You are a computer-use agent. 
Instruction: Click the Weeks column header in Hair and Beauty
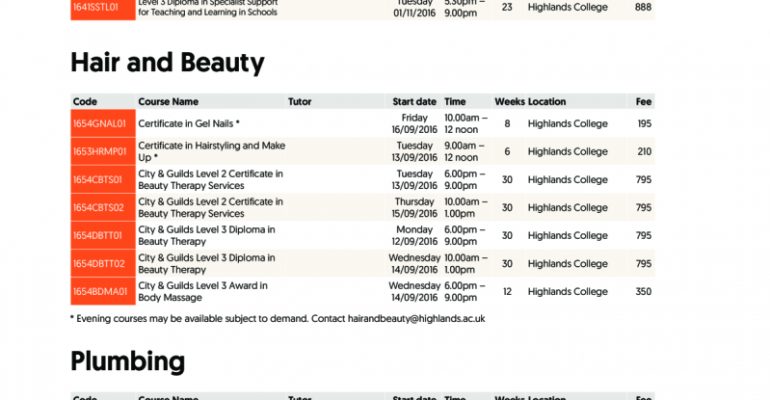click(510, 102)
